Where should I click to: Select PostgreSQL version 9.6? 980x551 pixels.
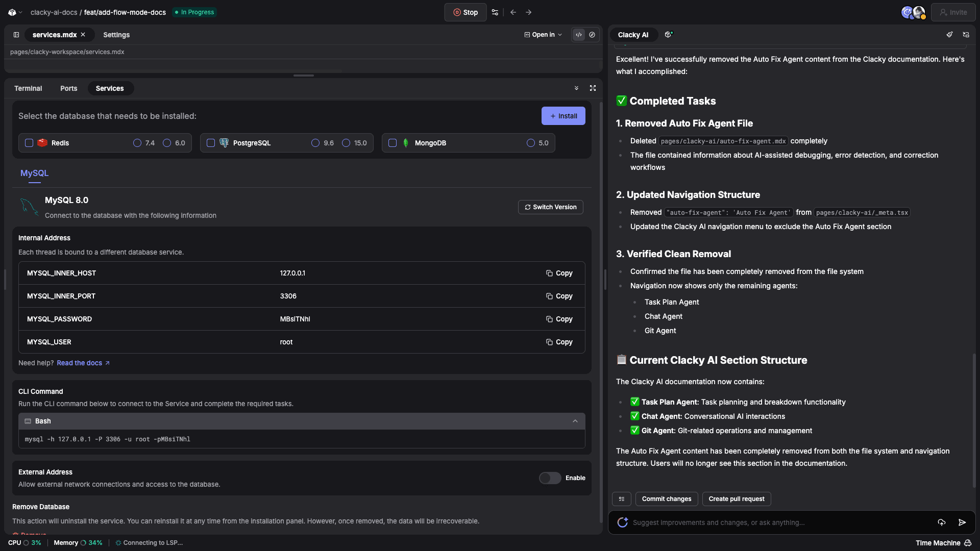pyautogui.click(x=315, y=143)
